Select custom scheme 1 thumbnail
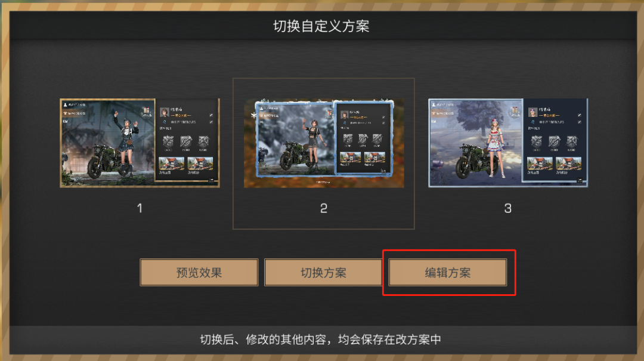This screenshot has height=361, width=644. (140, 143)
